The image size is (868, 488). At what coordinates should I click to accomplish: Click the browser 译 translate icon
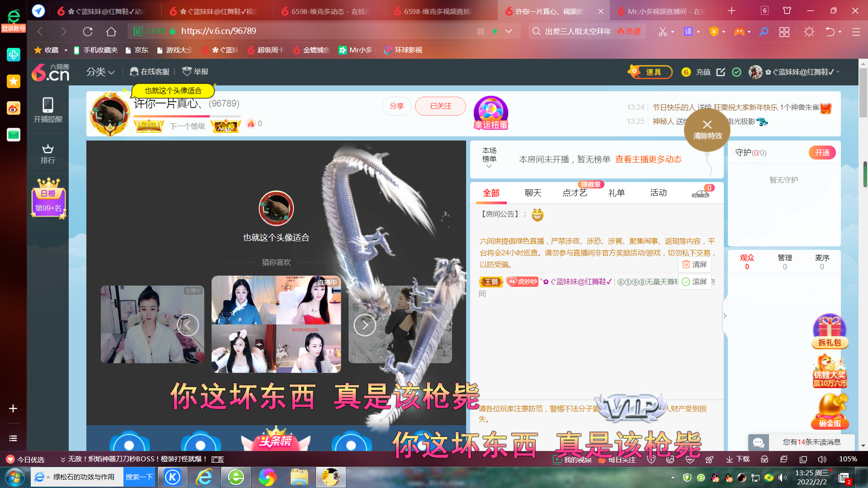click(x=688, y=32)
